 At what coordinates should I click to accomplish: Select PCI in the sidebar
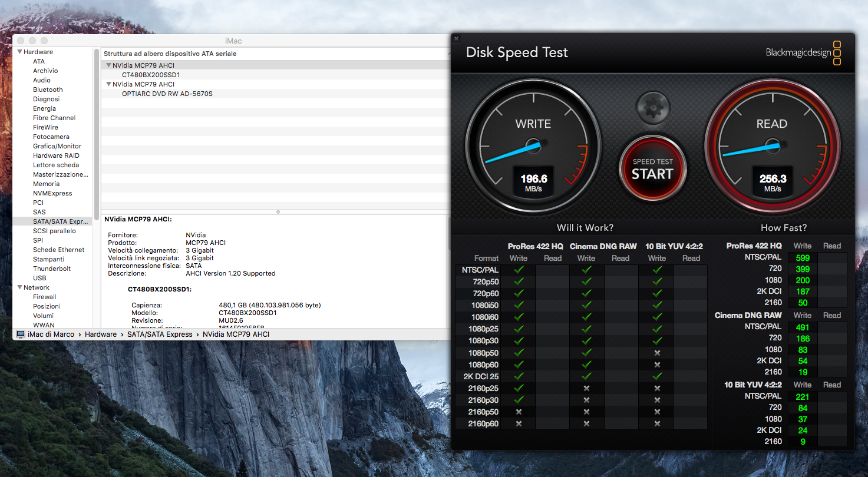pyautogui.click(x=38, y=203)
